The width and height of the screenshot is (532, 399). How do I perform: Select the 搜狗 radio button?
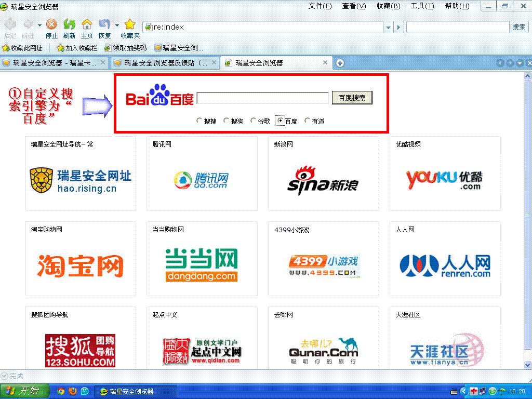[x=227, y=121]
